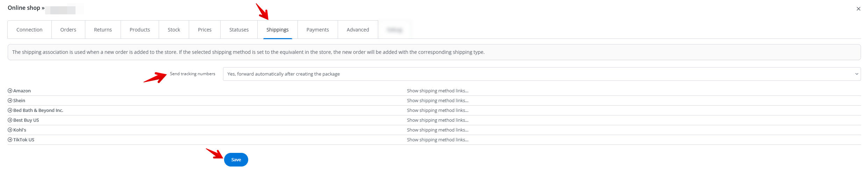Close the Online shop settings dialog
The height and width of the screenshot is (191, 868).
(858, 9)
